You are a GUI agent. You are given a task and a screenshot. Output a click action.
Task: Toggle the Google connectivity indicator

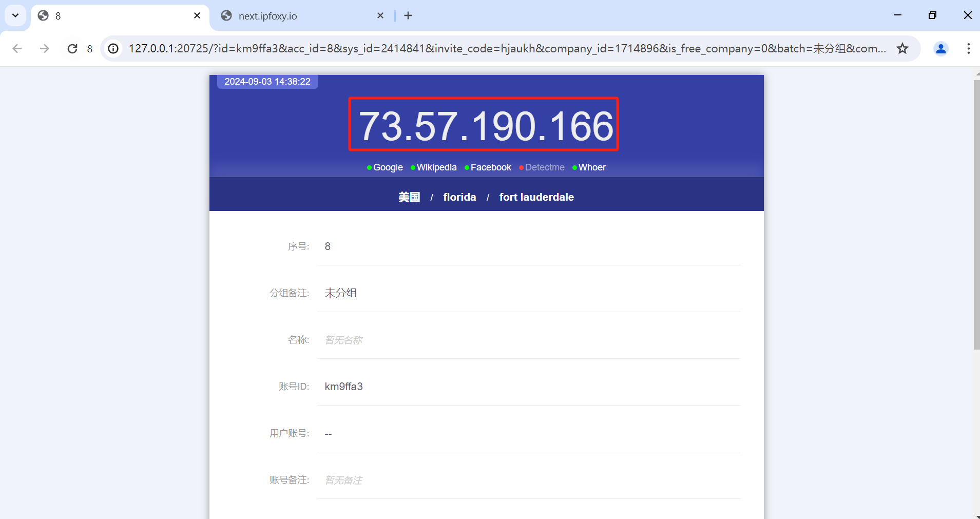369,167
